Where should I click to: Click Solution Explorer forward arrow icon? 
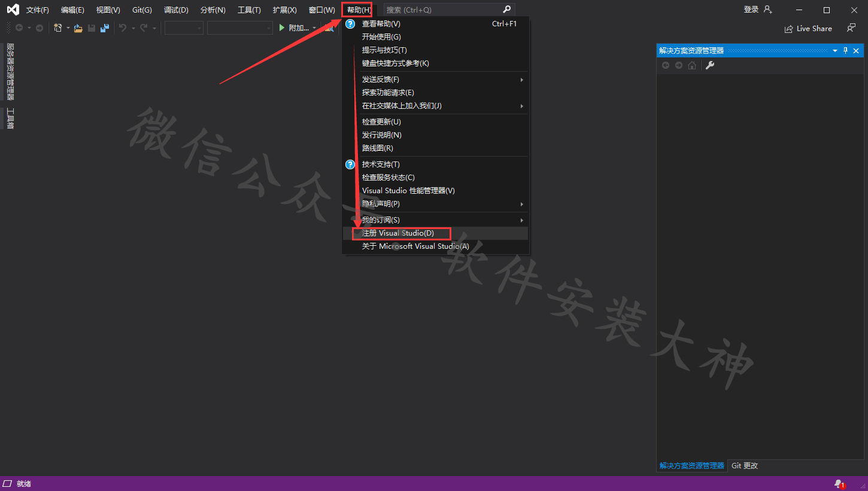(679, 65)
